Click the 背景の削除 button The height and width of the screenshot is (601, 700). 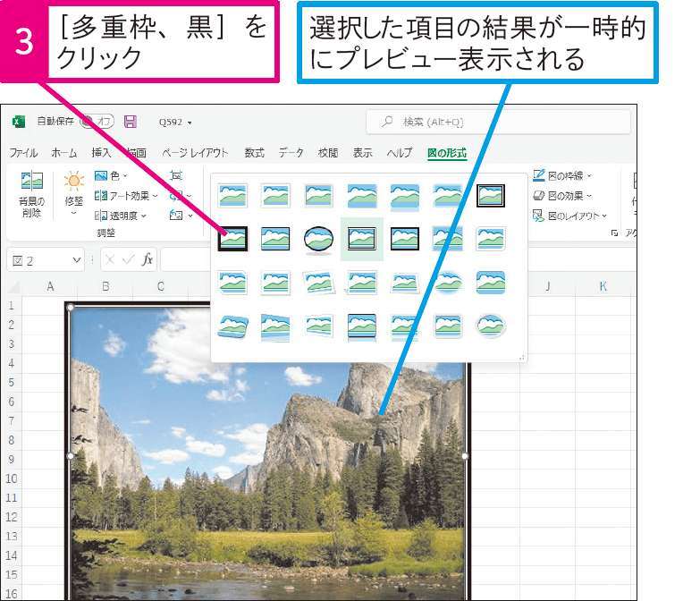31,194
